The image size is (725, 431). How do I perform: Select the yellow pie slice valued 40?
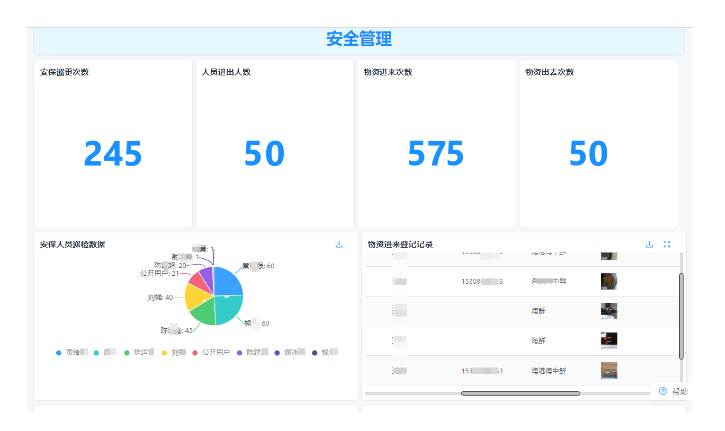pos(195,297)
